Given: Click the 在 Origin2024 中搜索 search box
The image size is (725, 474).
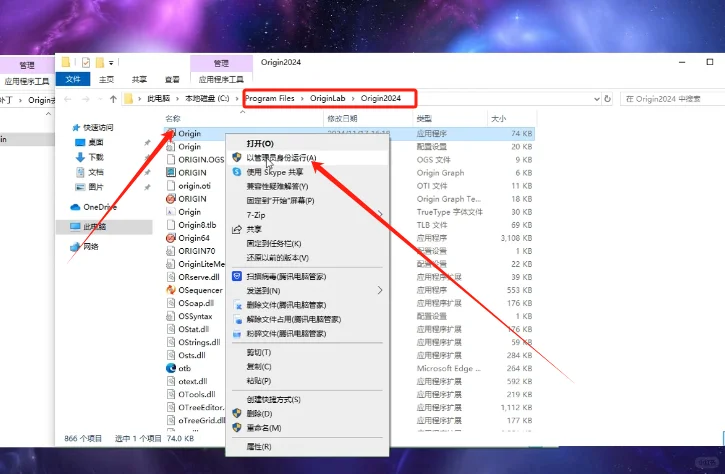Looking at the screenshot, I should coord(673,98).
